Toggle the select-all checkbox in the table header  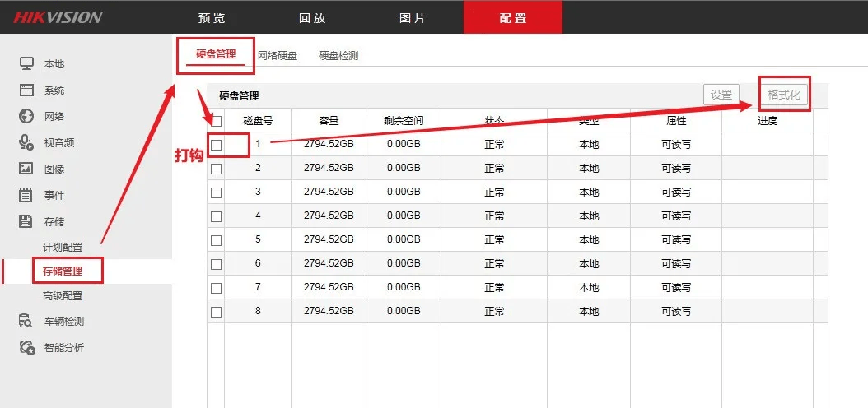pos(217,121)
